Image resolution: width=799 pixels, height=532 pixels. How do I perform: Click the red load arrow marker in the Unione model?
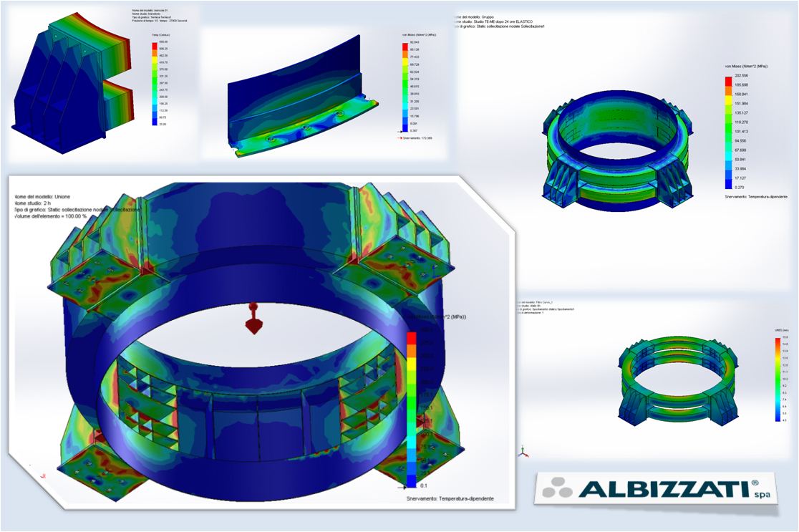coord(253,319)
